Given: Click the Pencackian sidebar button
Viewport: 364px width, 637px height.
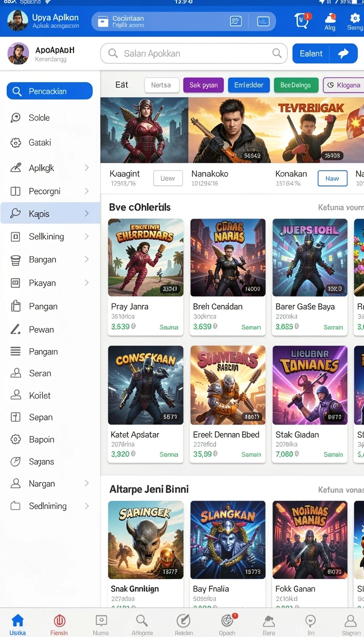Looking at the screenshot, I should [49, 91].
